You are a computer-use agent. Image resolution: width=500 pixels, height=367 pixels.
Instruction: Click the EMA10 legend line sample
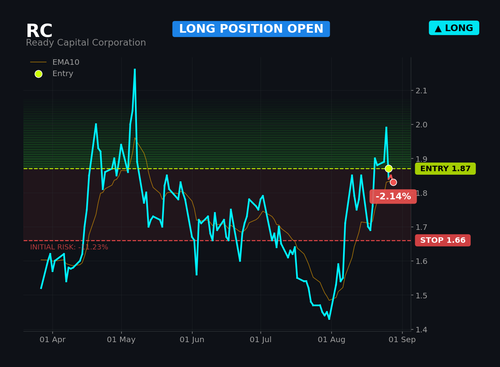click(x=38, y=62)
